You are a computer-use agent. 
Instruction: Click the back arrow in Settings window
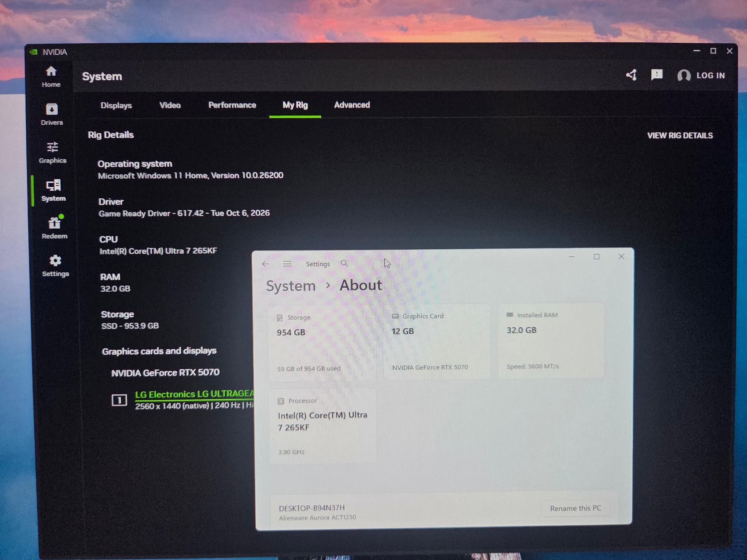coord(265,264)
